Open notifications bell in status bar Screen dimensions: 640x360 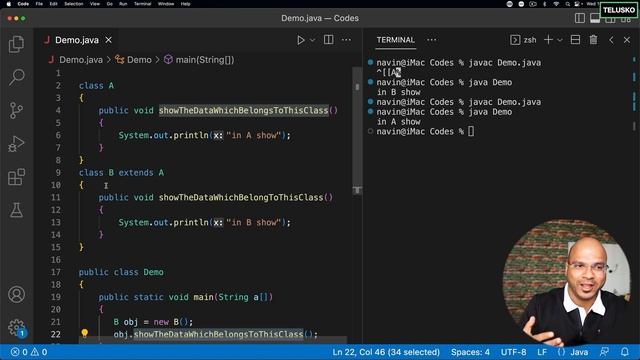coord(625,352)
